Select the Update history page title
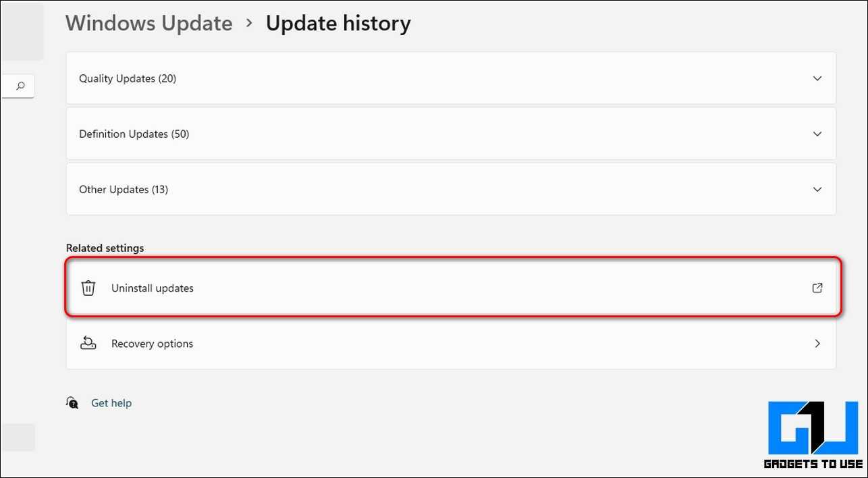Image resolution: width=868 pixels, height=478 pixels. pyautogui.click(x=337, y=23)
